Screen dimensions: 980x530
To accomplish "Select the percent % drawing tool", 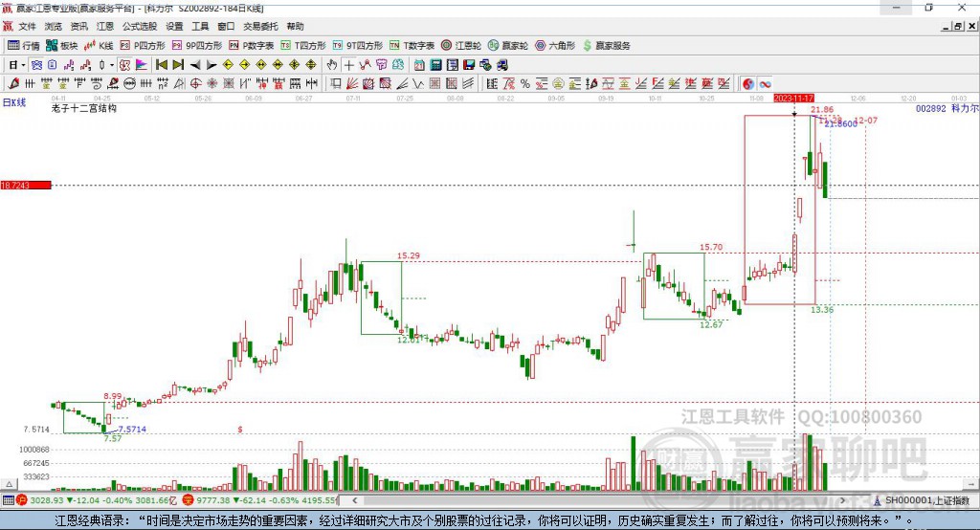I will pyautogui.click(x=525, y=83).
